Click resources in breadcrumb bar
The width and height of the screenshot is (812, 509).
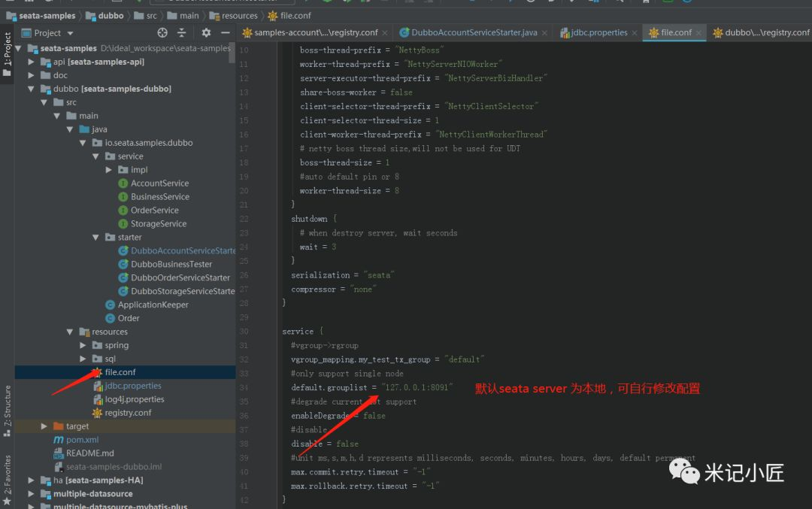pos(234,16)
